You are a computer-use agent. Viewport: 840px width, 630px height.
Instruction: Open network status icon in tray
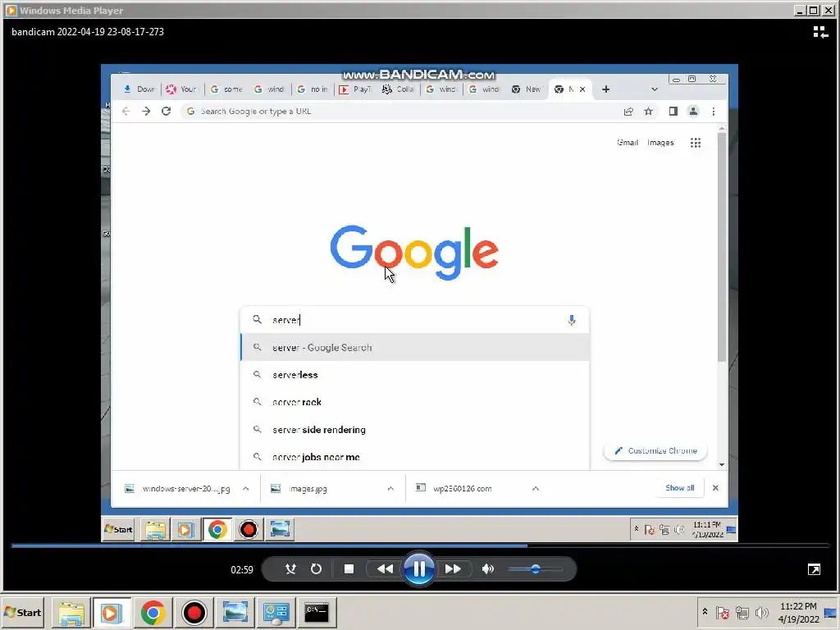(742, 612)
